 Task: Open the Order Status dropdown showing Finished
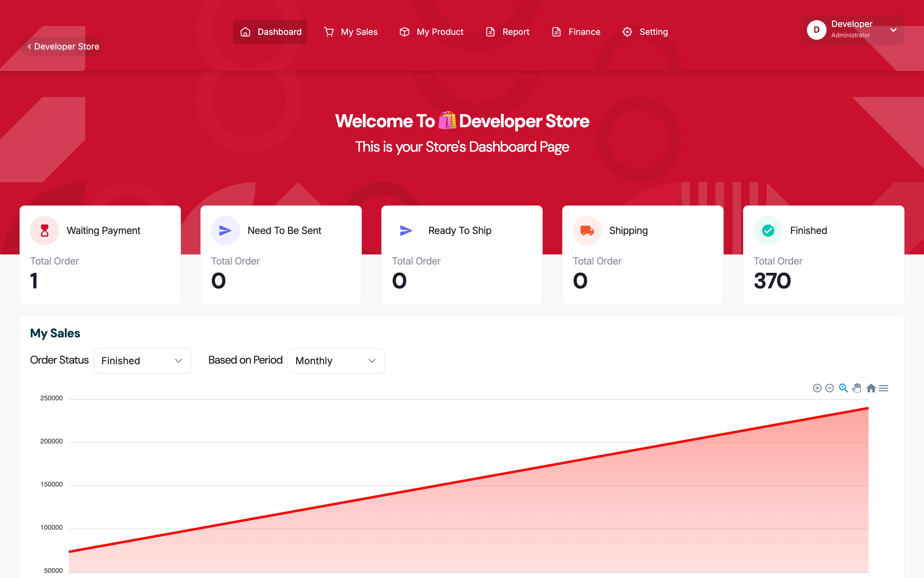tap(142, 361)
